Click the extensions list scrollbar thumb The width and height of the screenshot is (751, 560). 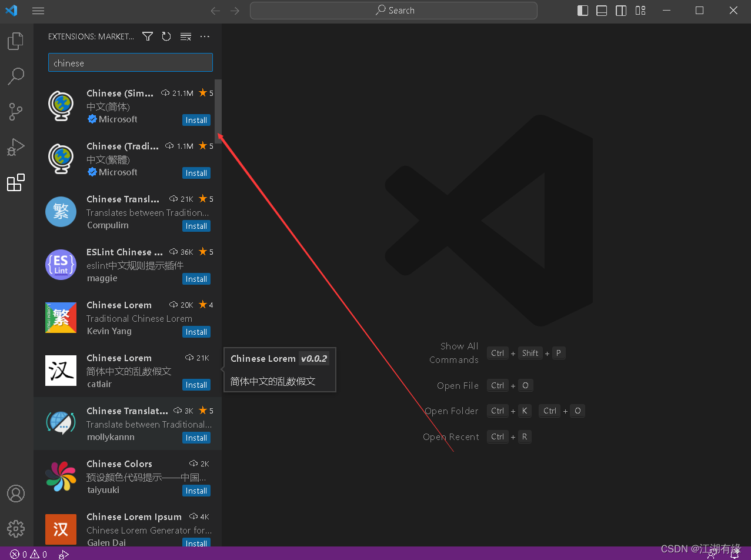[218, 111]
